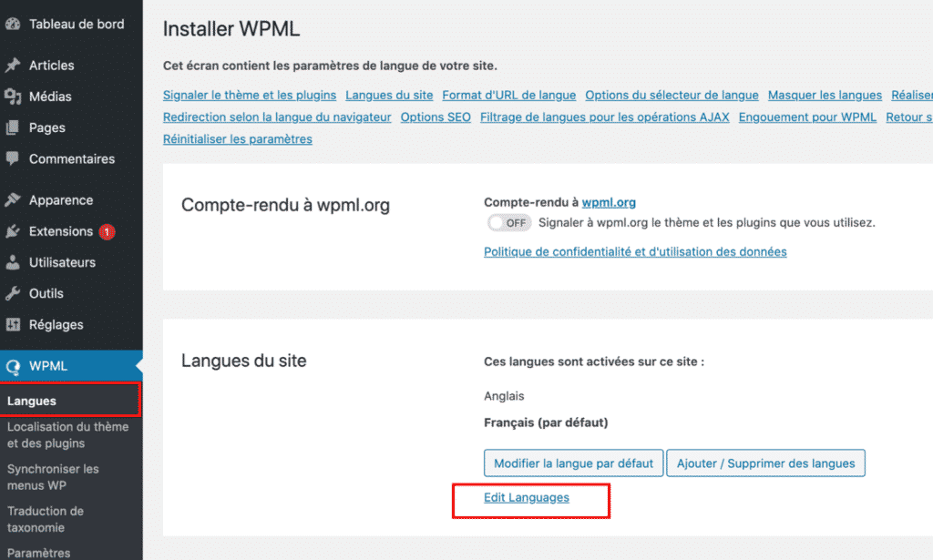
Task: Jump to Options SEO section link
Action: [436, 117]
